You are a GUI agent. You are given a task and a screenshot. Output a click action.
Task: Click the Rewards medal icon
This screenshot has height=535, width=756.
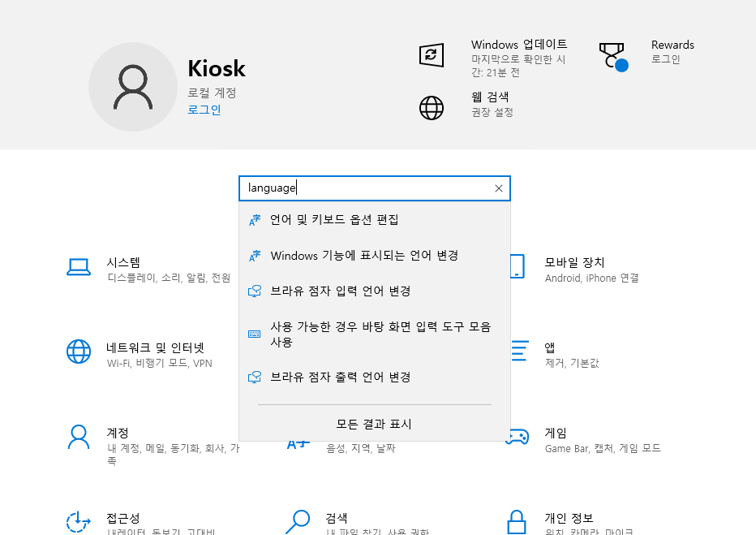(612, 56)
